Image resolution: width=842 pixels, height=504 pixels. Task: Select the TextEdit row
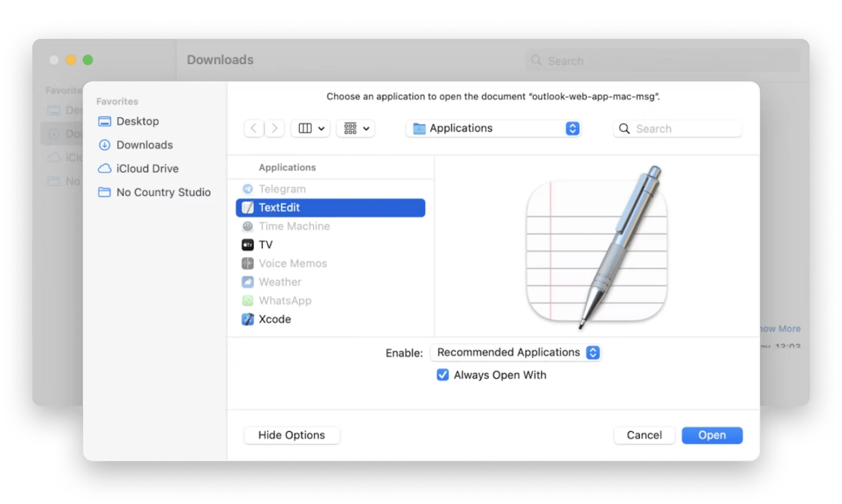[330, 208]
